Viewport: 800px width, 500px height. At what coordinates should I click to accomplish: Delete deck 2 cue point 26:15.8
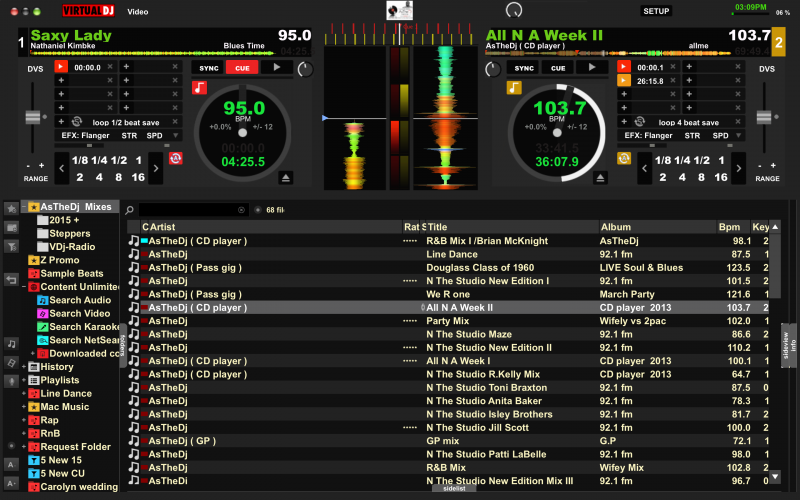coord(673,80)
